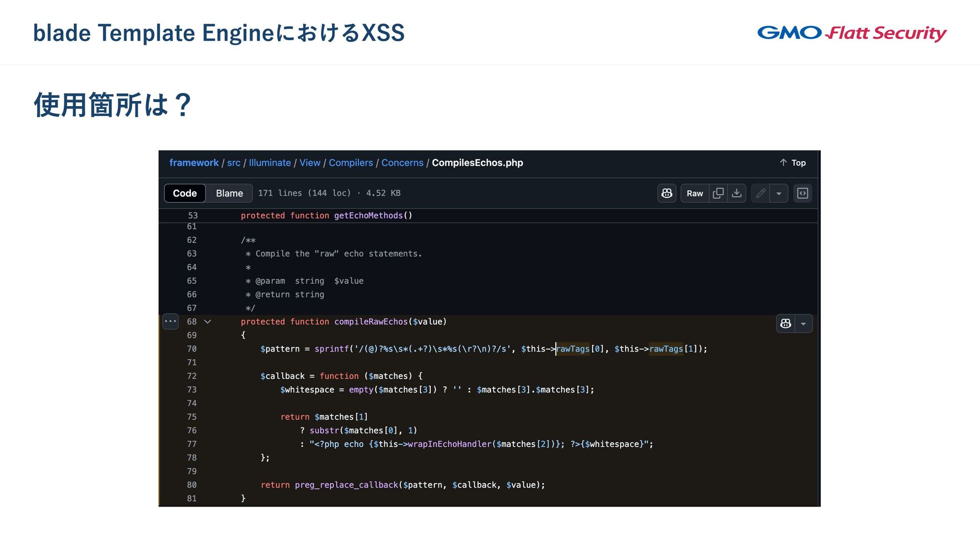980x551 pixels.
Task: Click line number 70
Action: click(x=192, y=349)
